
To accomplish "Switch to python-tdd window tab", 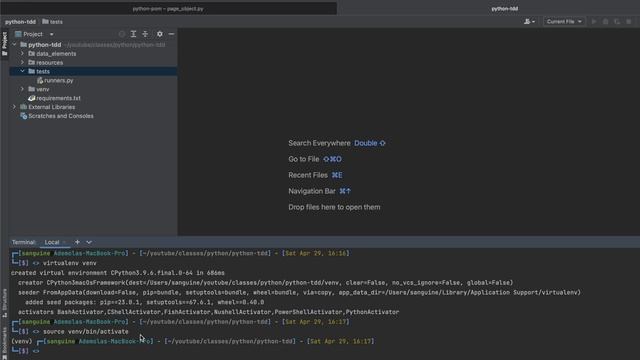I will coord(504,9).
